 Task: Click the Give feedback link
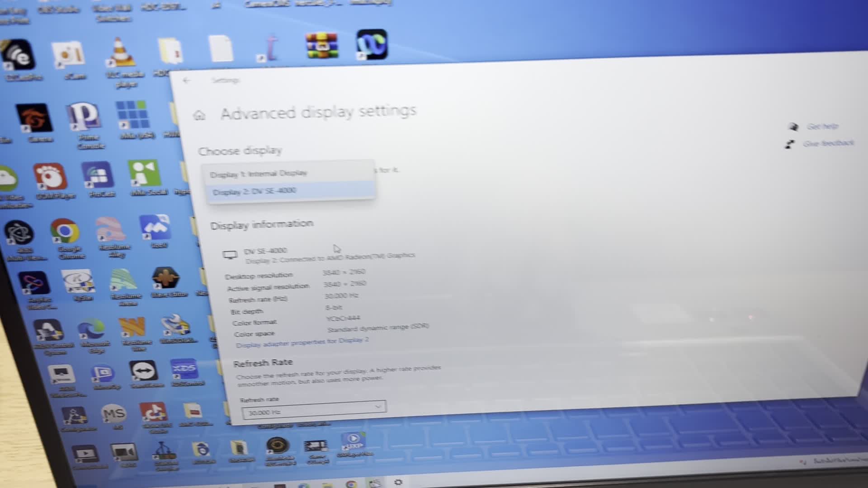pyautogui.click(x=828, y=143)
